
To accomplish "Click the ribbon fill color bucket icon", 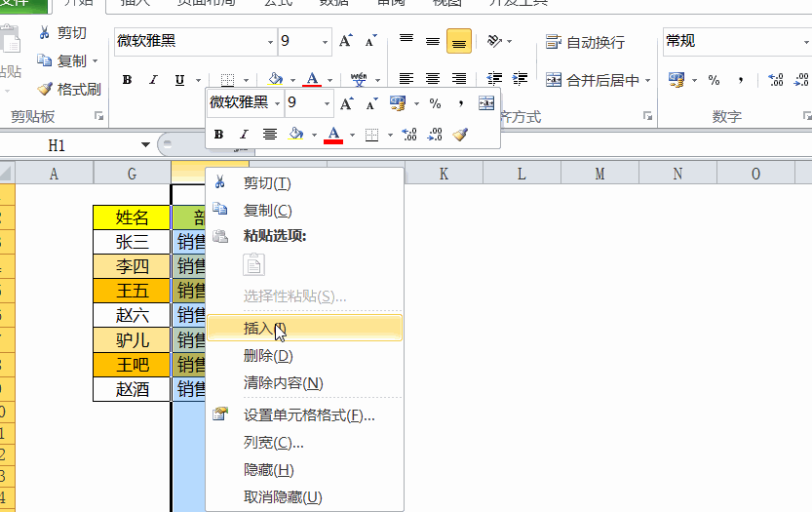I will pyautogui.click(x=275, y=79).
